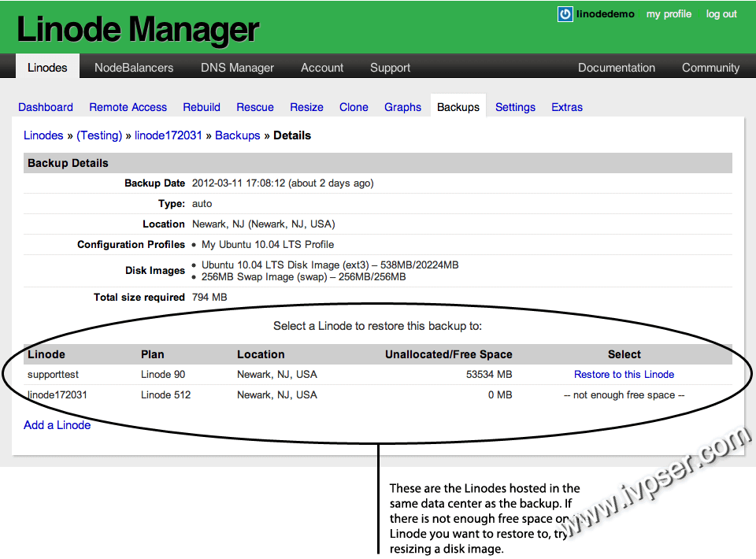756x559 pixels.
Task: Open the linode172031 breadcrumb link
Action: (169, 135)
